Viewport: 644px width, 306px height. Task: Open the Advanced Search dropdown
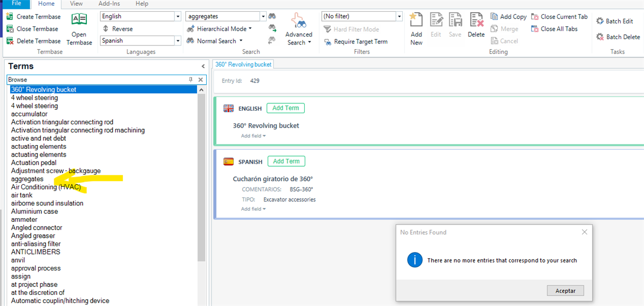coord(298,29)
